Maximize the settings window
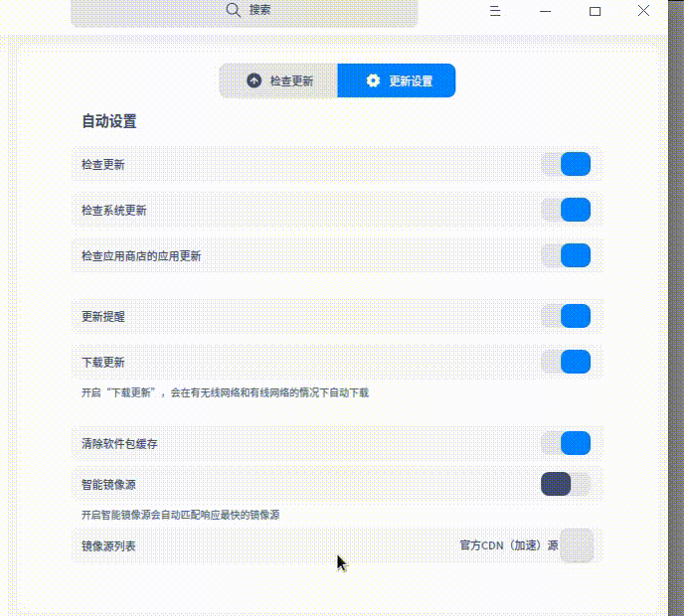The width and height of the screenshot is (684, 616). [595, 11]
